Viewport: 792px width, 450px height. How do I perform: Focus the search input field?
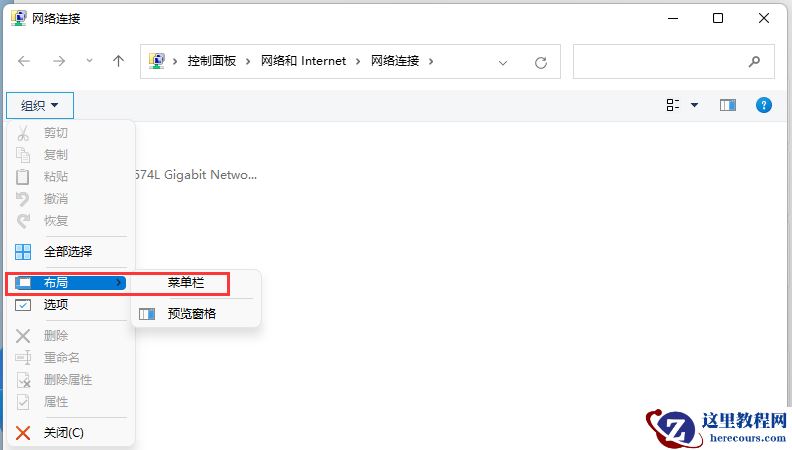pyautogui.click(x=673, y=62)
